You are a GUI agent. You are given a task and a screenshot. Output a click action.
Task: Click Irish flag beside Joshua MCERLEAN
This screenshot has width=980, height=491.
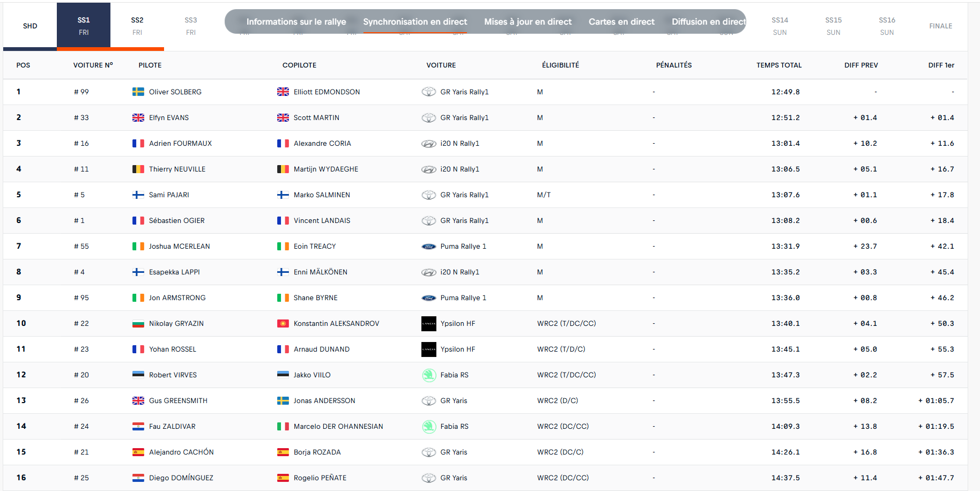[x=138, y=246]
